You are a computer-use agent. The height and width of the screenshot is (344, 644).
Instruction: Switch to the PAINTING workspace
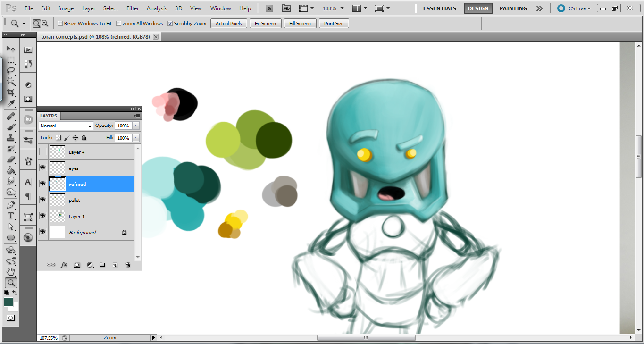click(x=513, y=8)
